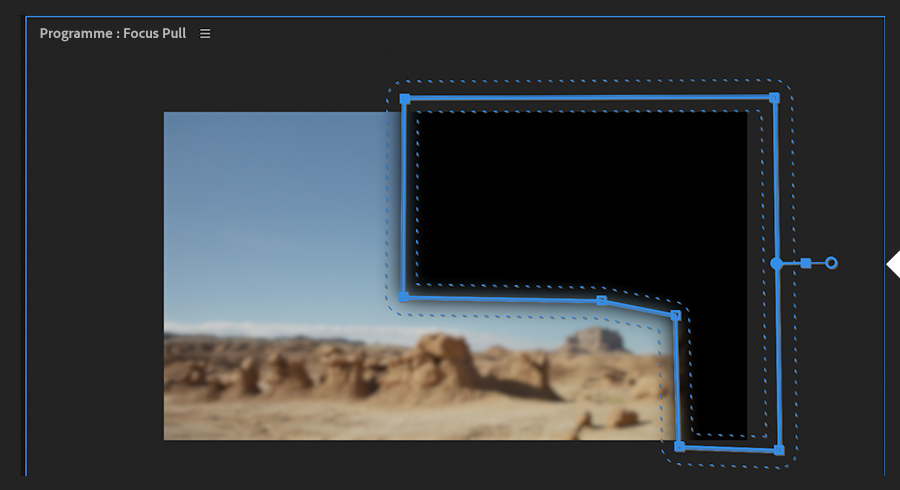Click the distant butte on the desert horizon

tap(594, 339)
